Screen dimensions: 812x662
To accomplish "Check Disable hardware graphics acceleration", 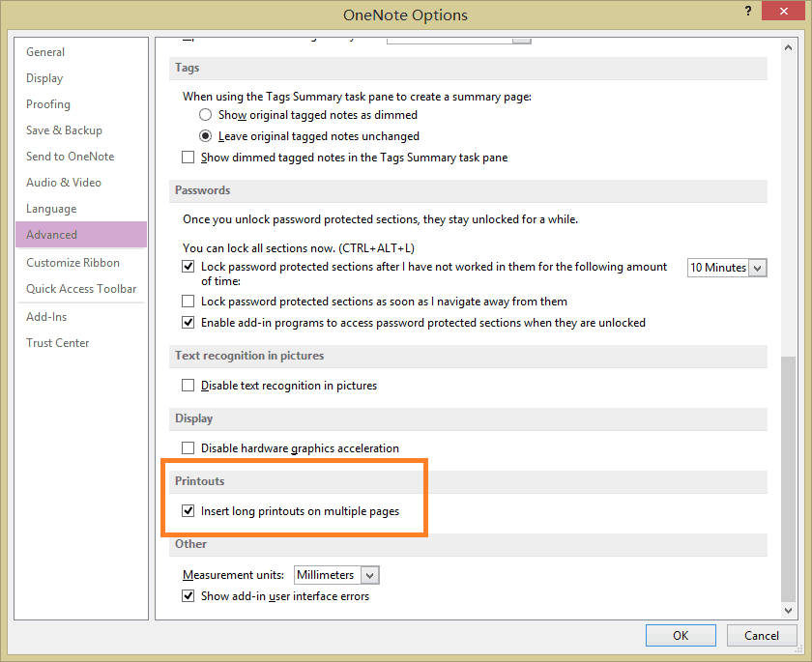I will click(x=188, y=447).
